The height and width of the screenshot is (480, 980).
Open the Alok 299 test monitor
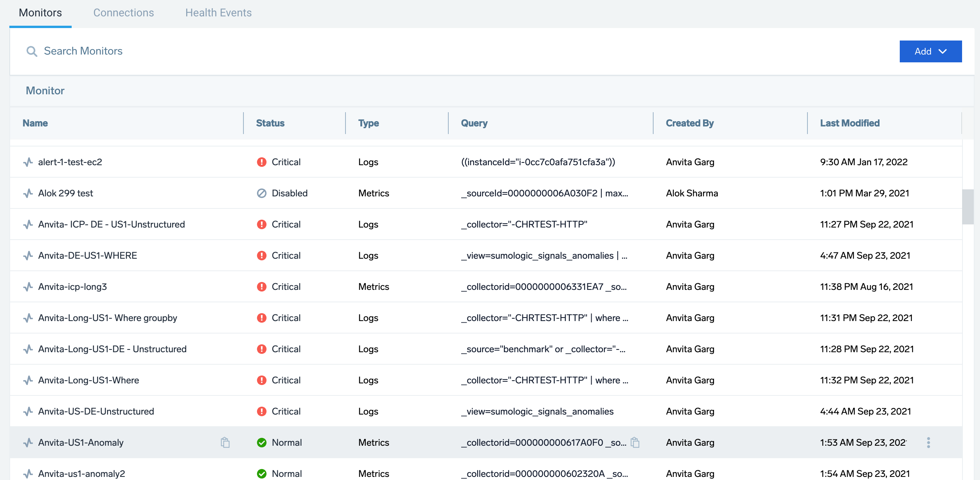tap(65, 193)
